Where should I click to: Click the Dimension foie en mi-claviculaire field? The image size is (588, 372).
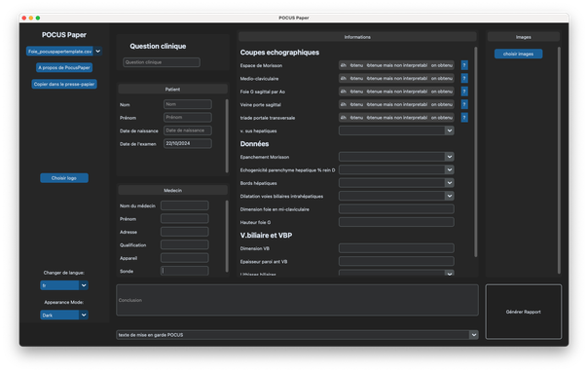[396, 209]
